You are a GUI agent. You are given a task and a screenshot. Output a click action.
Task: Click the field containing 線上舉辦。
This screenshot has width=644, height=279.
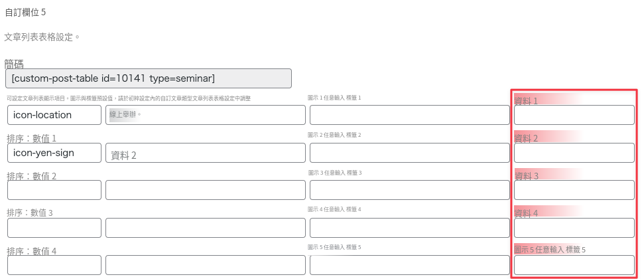pos(206,115)
